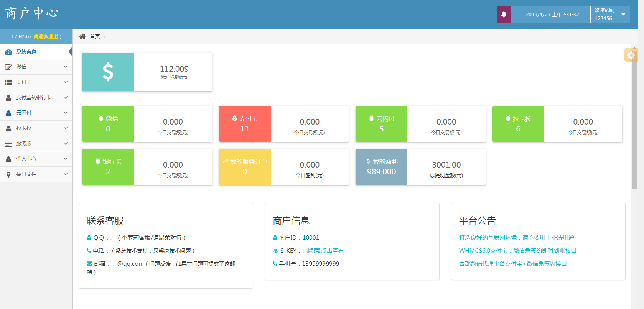Click the red 支付宝 stats tile
Viewport: 644px width, 309px height.
pos(245,124)
